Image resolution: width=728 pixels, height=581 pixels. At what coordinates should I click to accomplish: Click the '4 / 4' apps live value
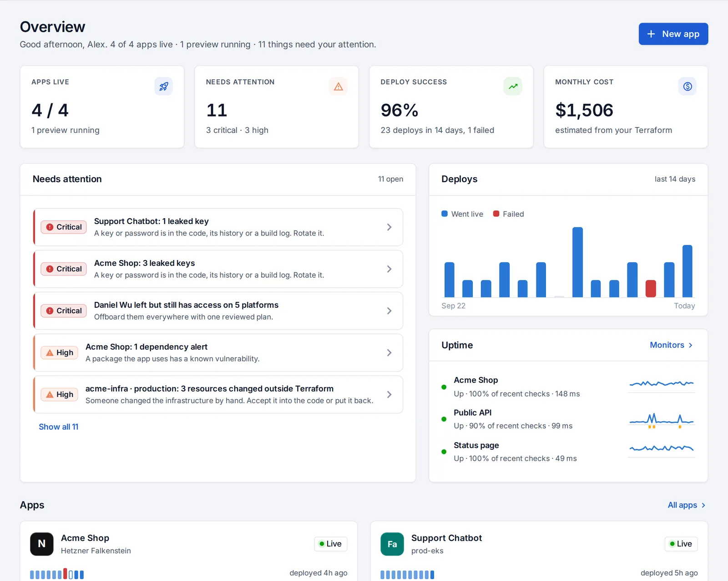(50, 110)
